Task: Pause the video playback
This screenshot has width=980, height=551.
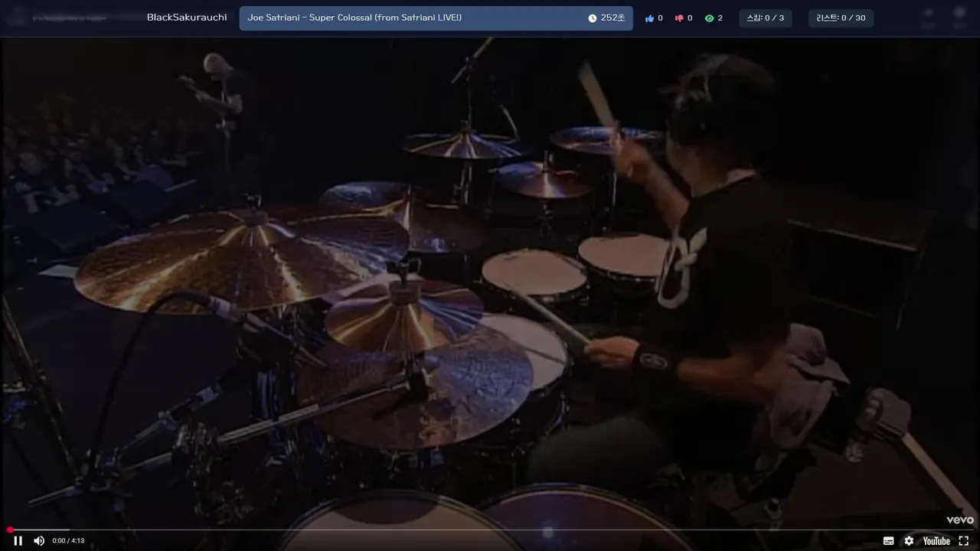Action: point(18,540)
